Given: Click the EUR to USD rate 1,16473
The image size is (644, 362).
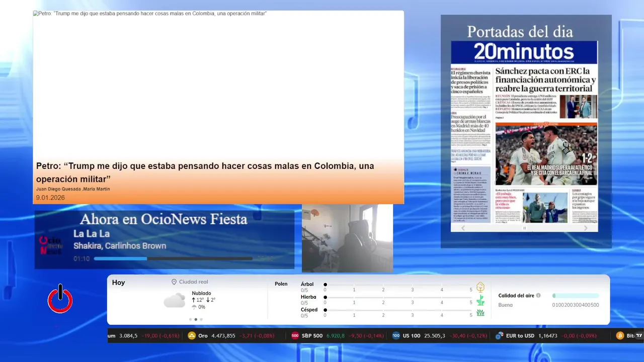Looking at the screenshot, I should [x=548, y=336].
